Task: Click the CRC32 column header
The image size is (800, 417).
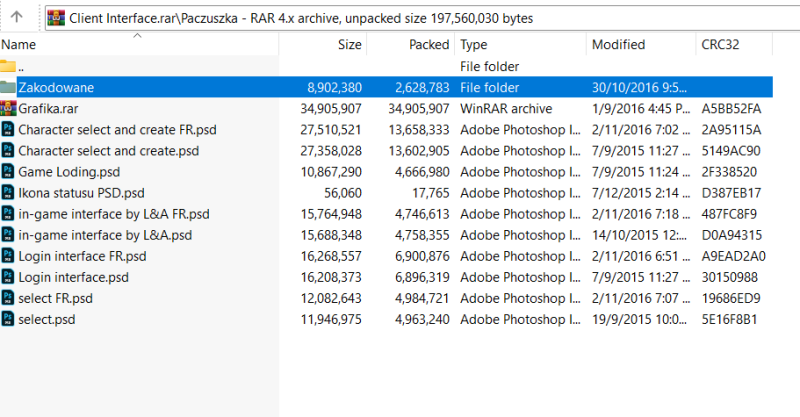Action: click(x=722, y=45)
